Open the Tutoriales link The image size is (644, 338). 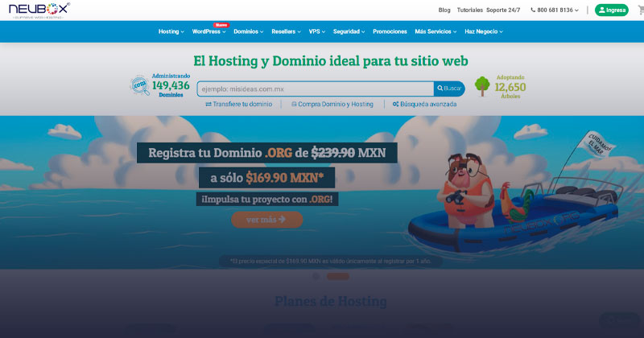click(470, 10)
